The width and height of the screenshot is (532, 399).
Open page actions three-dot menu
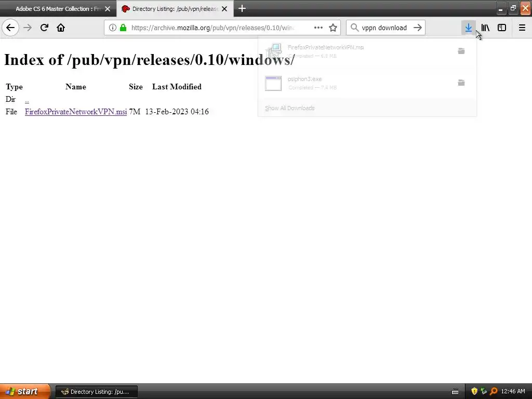(318, 28)
